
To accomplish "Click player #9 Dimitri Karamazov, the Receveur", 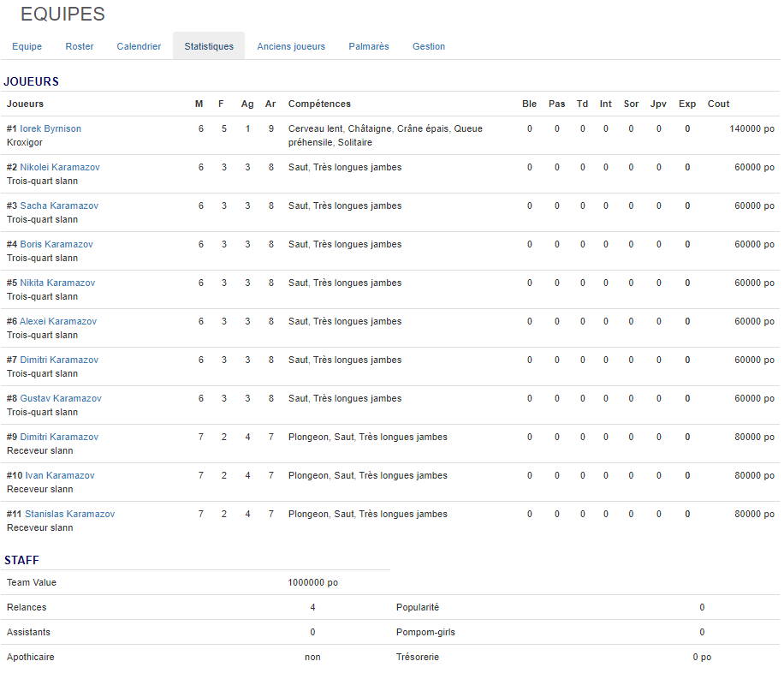I will point(59,437).
